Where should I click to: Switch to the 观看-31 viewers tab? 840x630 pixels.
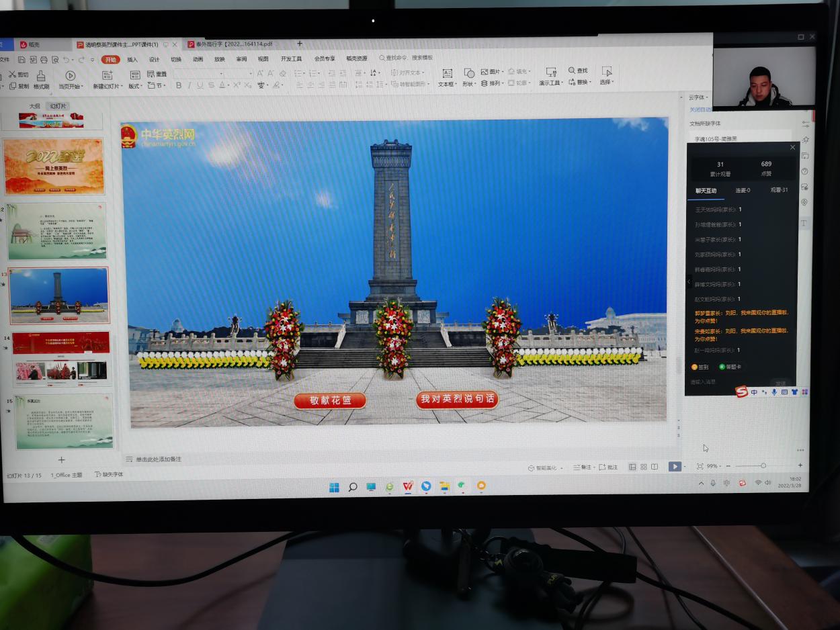779,190
